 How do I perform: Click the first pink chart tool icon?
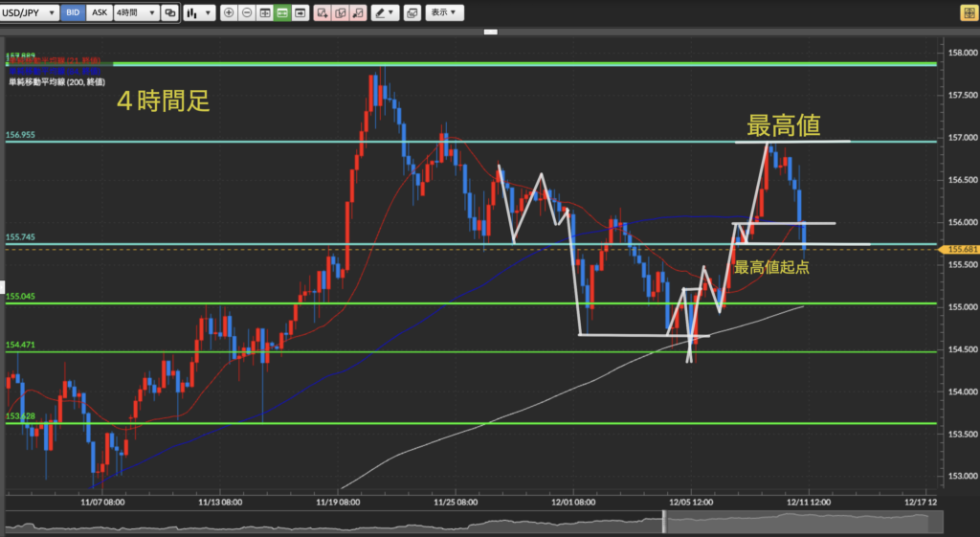(323, 13)
